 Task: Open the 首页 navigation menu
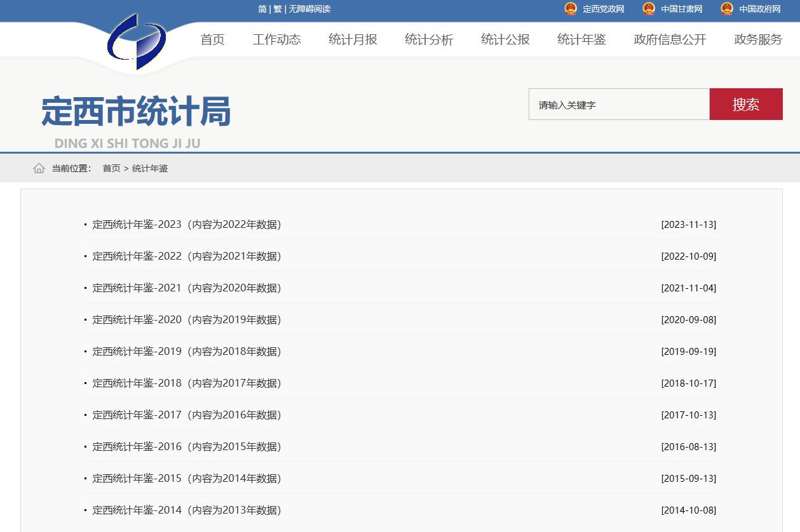pos(212,39)
